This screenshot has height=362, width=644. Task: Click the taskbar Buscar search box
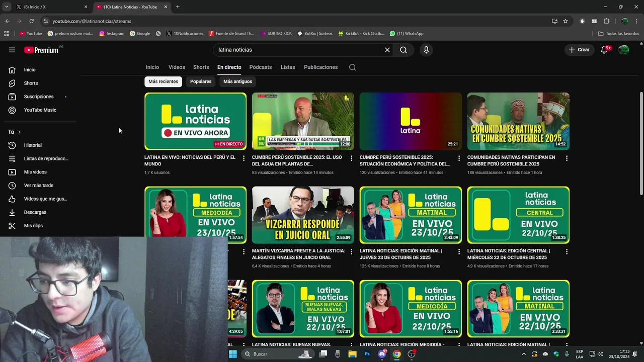click(x=277, y=354)
